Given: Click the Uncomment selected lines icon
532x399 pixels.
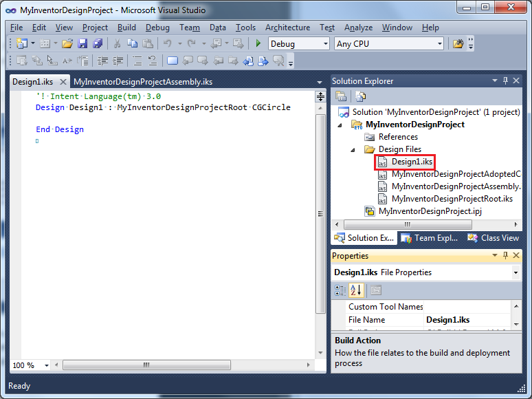Looking at the screenshot, I should tap(153, 61).
